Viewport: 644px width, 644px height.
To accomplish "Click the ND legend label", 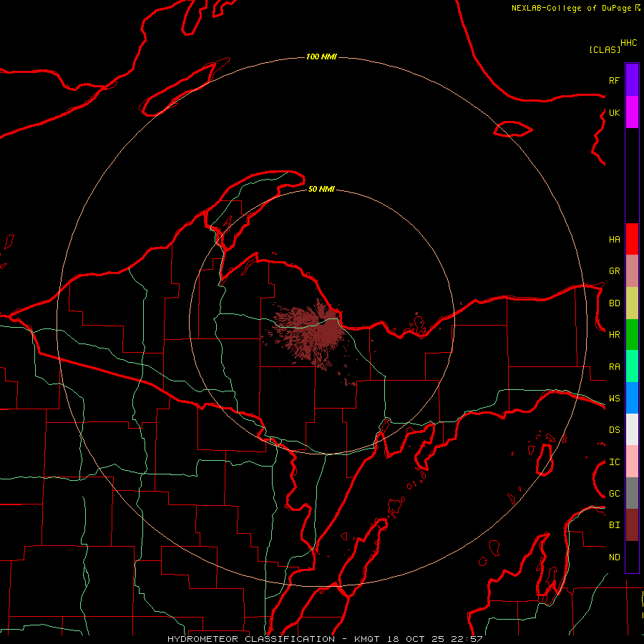I will tap(614, 557).
